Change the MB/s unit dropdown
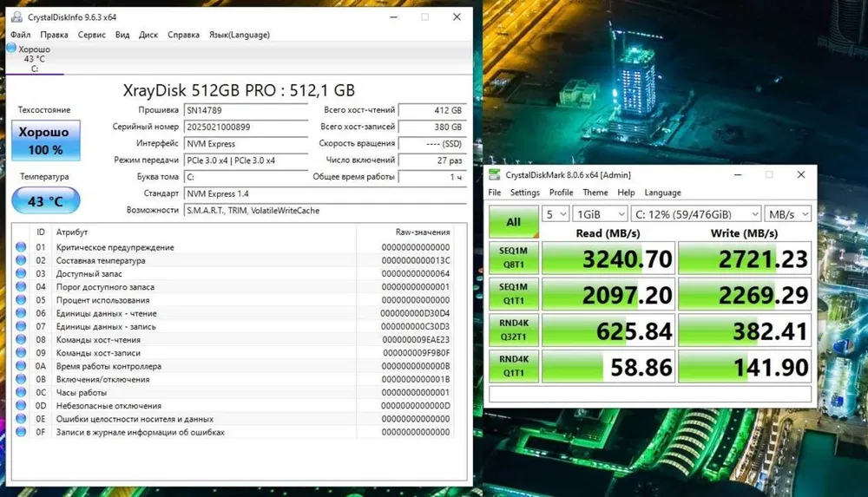The image size is (868, 497). (x=787, y=213)
